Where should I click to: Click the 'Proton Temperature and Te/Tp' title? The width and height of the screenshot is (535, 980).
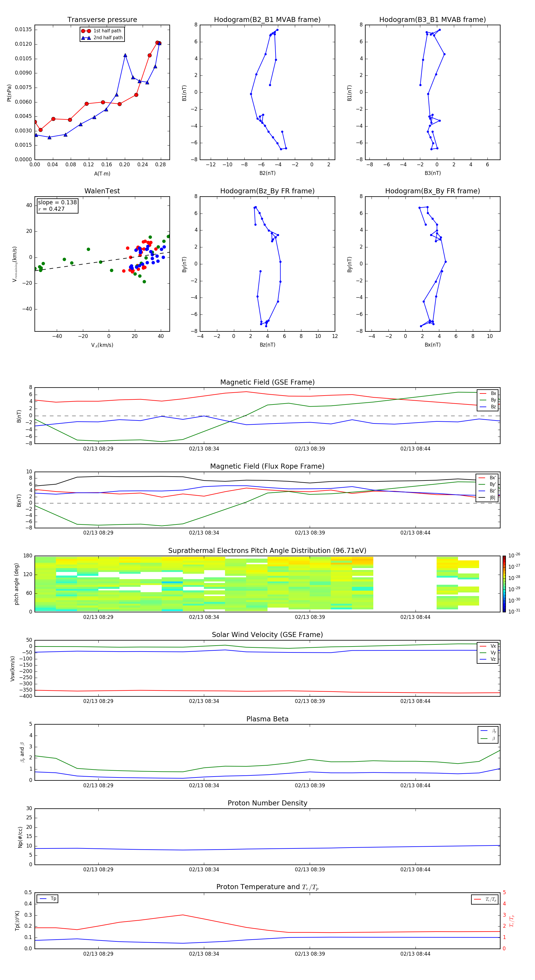coord(267,887)
